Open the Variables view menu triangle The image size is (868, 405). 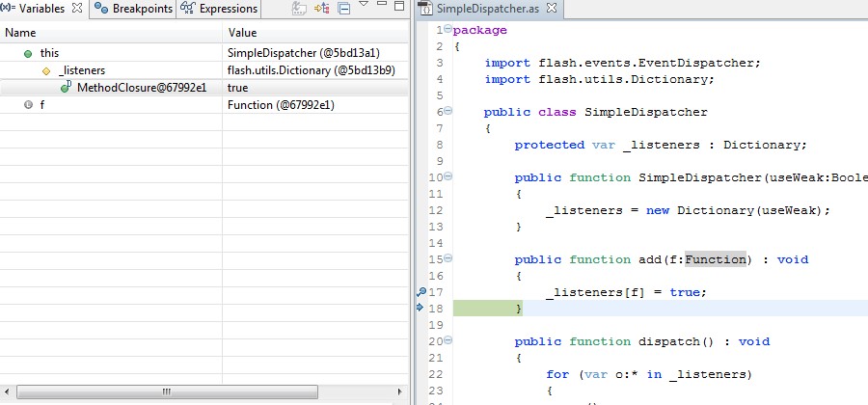pyautogui.click(x=365, y=6)
